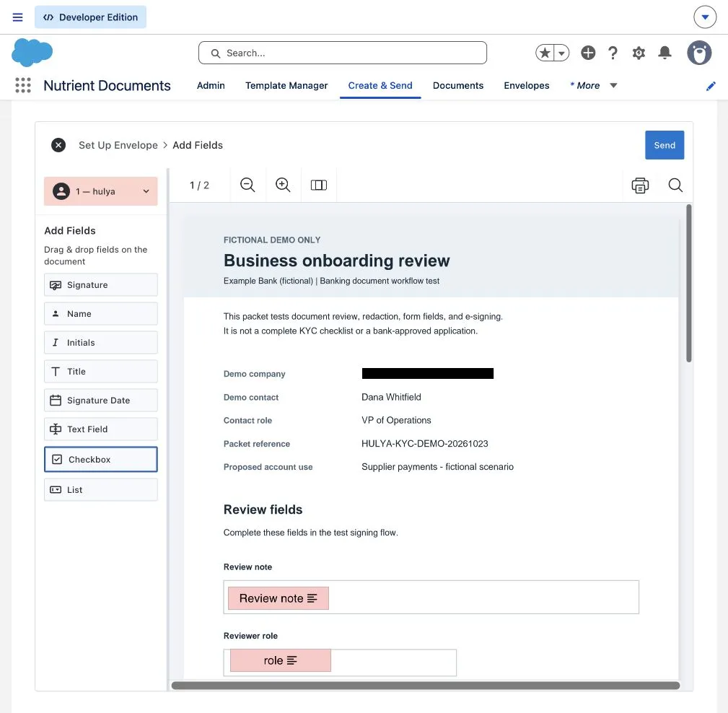Select the Create & Send tab

click(380, 85)
